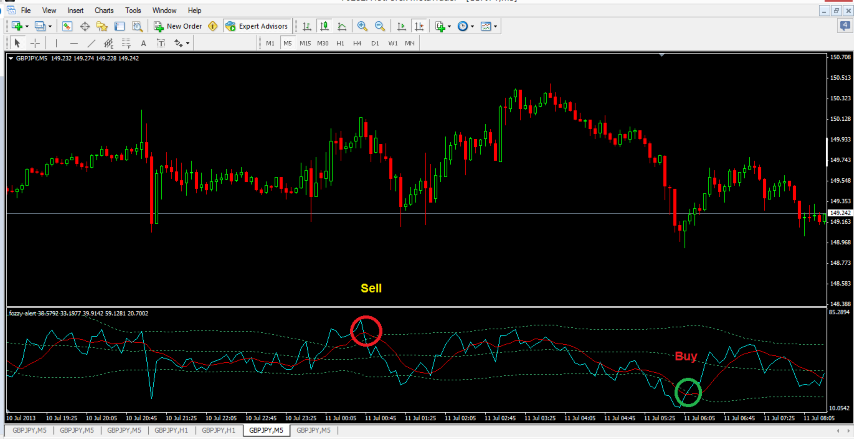This screenshot has height=439, width=854.
Task: Click the yellow diamond MetaEditor icon
Action: tap(213, 26)
